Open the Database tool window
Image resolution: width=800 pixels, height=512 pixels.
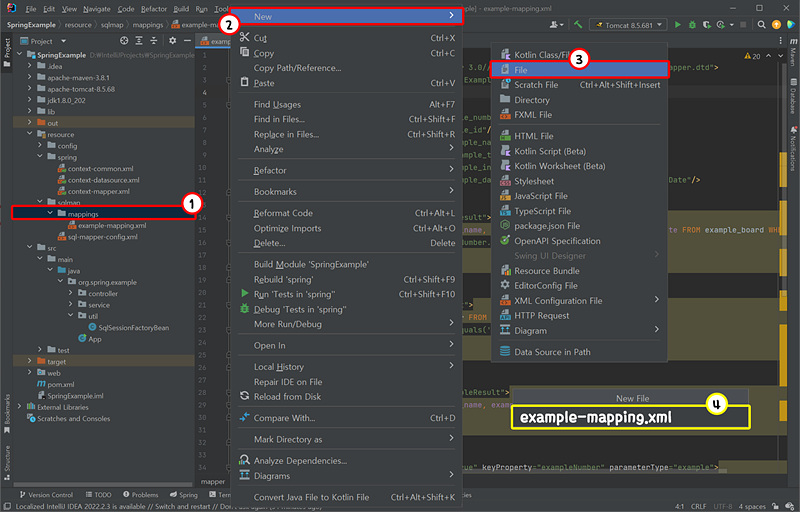click(793, 96)
